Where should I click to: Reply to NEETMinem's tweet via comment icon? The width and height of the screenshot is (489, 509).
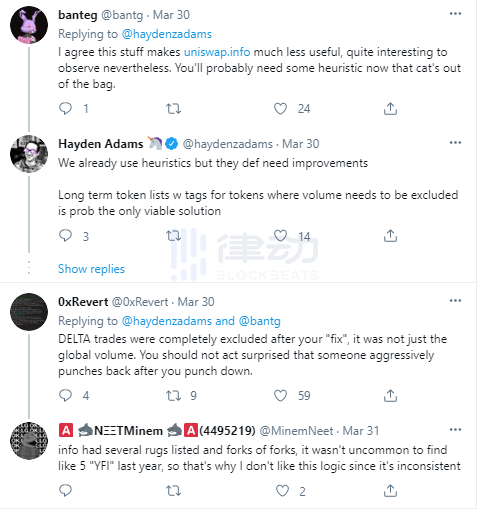point(65,491)
